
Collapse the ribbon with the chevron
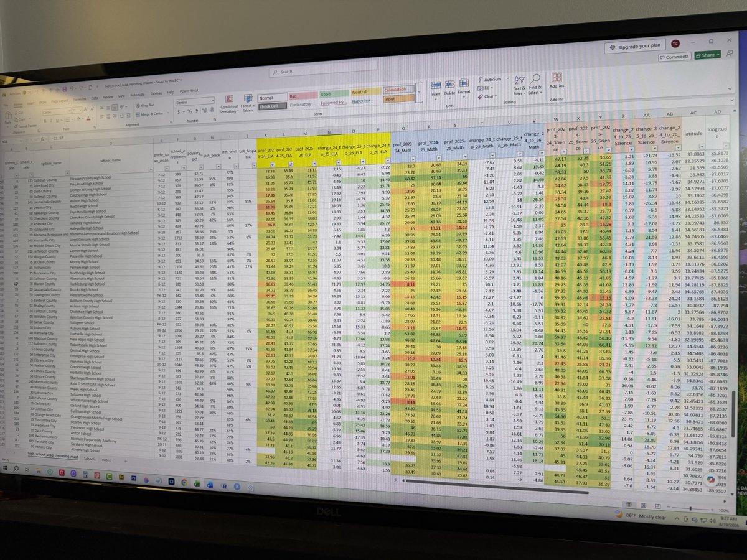[x=730, y=88]
